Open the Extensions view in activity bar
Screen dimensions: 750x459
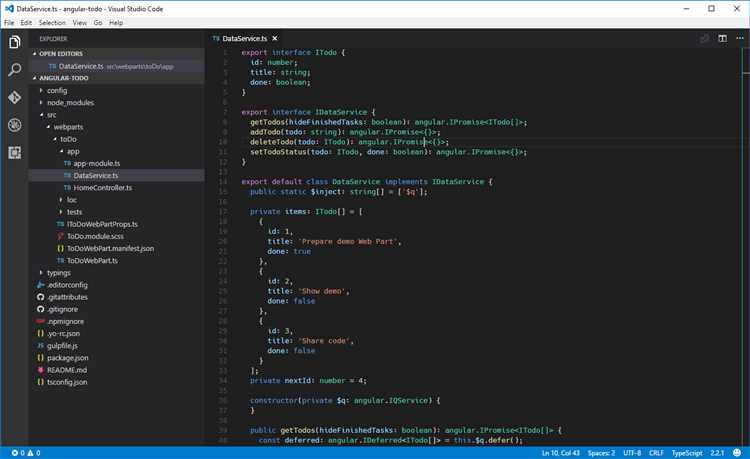pyautogui.click(x=14, y=153)
